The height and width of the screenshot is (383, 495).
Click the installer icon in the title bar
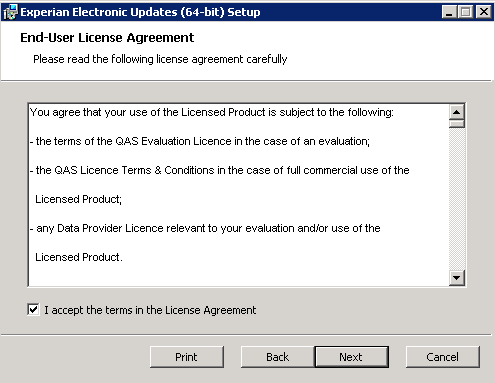(x=10, y=12)
